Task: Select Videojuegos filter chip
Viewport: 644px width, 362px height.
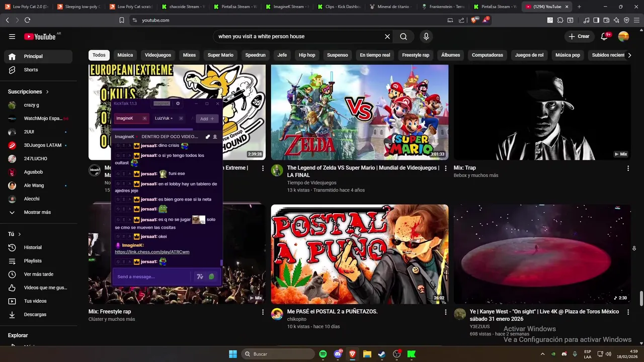Action: [158, 55]
